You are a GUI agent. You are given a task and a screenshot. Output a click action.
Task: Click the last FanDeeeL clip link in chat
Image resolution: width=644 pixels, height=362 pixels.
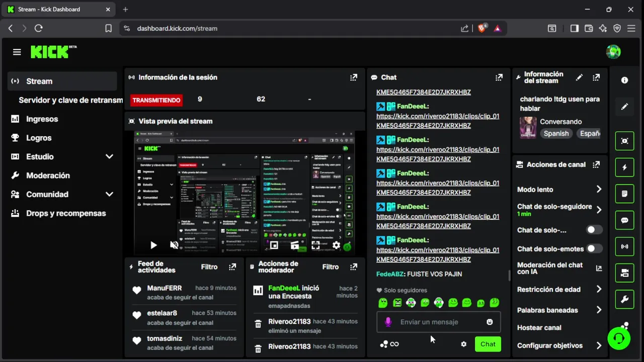coord(438,254)
